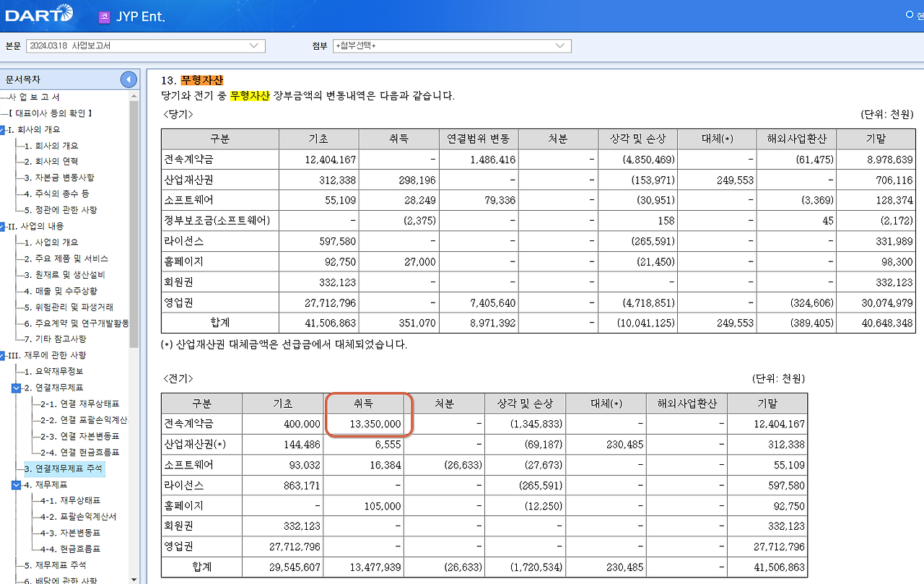Open 1. 요약재무정보
This screenshot has height=584, width=924.
click(x=56, y=372)
